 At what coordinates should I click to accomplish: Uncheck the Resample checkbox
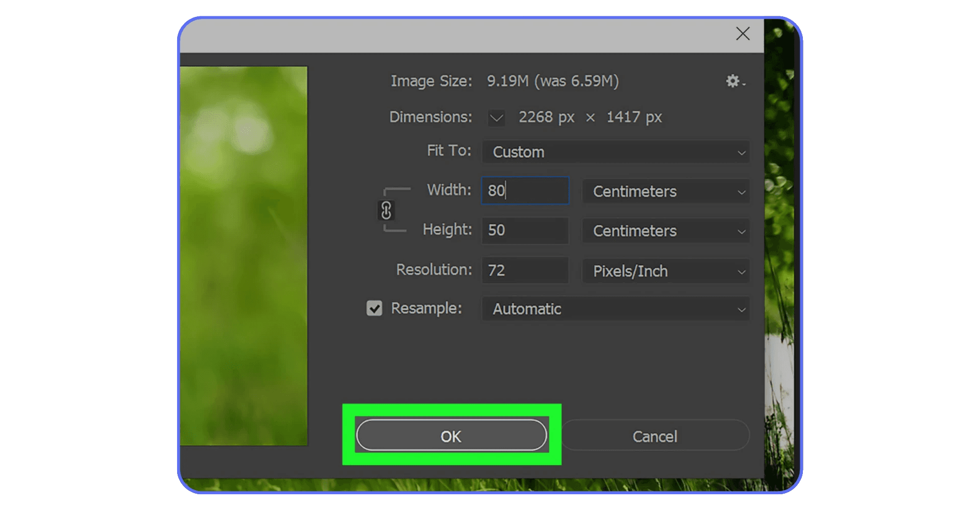[374, 308]
